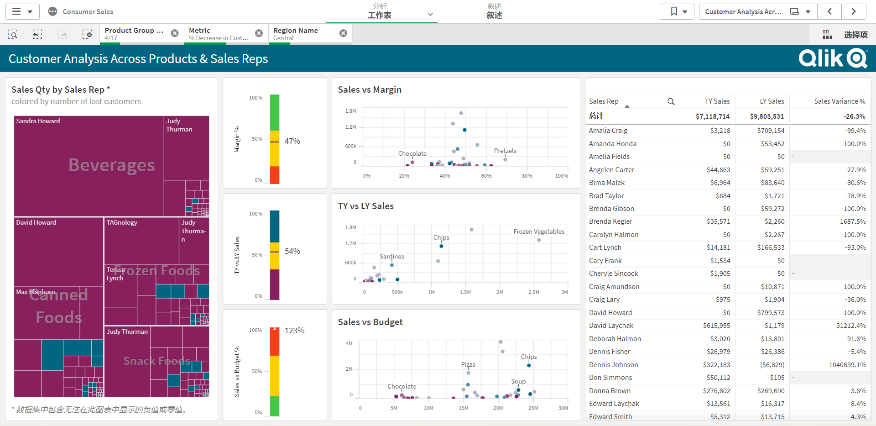Open the bookmarks dropdown
The width and height of the screenshot is (876, 426).
coord(677,11)
